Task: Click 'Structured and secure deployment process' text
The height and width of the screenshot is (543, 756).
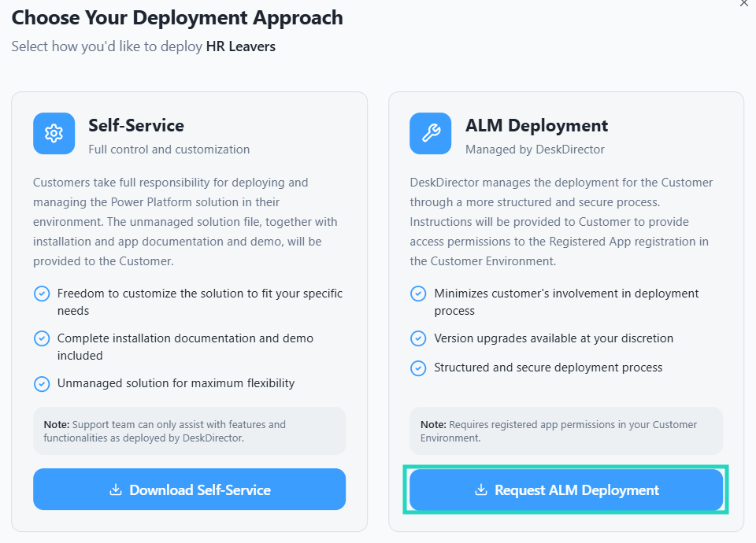Action: (548, 368)
